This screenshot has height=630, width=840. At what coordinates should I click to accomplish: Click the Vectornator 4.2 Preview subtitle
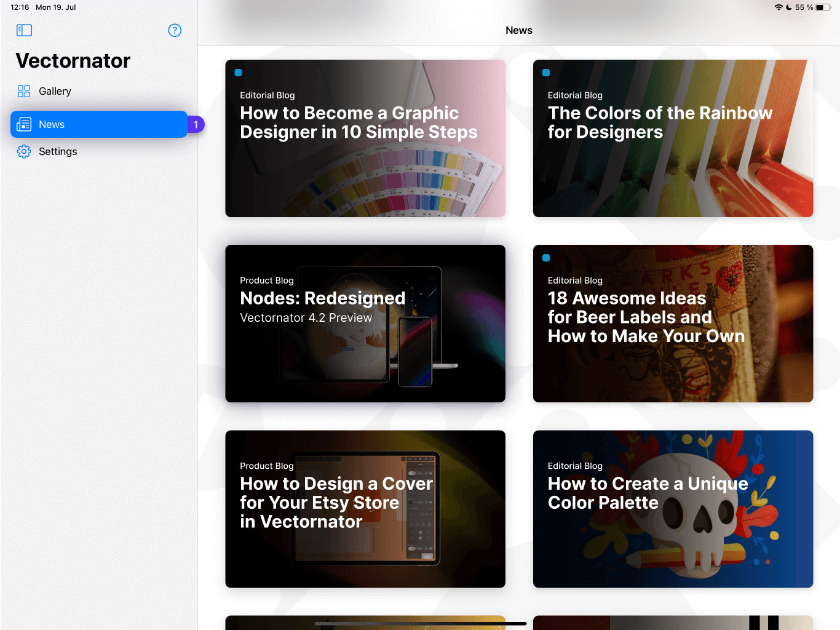point(306,317)
